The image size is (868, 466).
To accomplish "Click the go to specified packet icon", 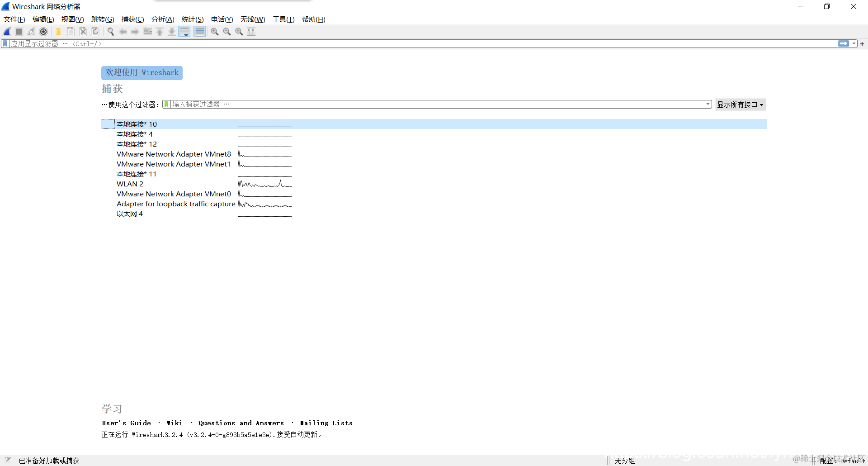I will click(147, 32).
